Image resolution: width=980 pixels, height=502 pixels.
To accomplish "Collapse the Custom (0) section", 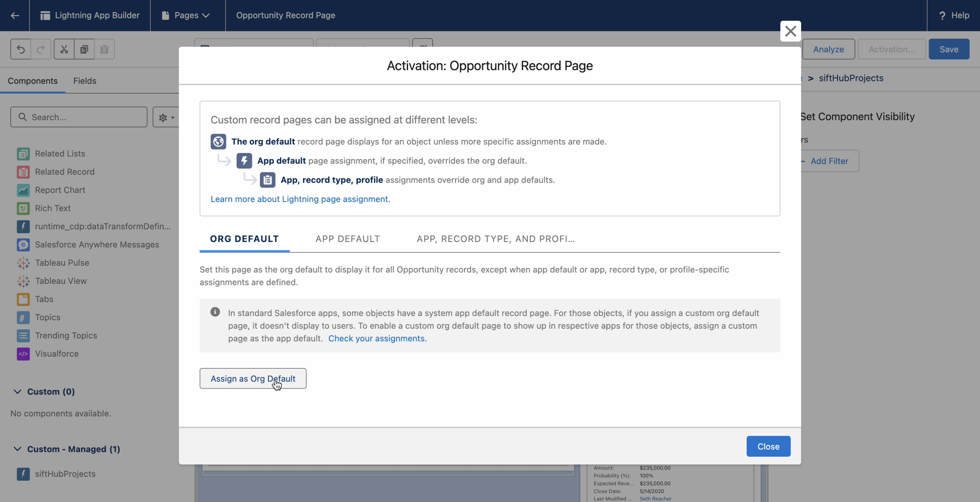I will [17, 392].
